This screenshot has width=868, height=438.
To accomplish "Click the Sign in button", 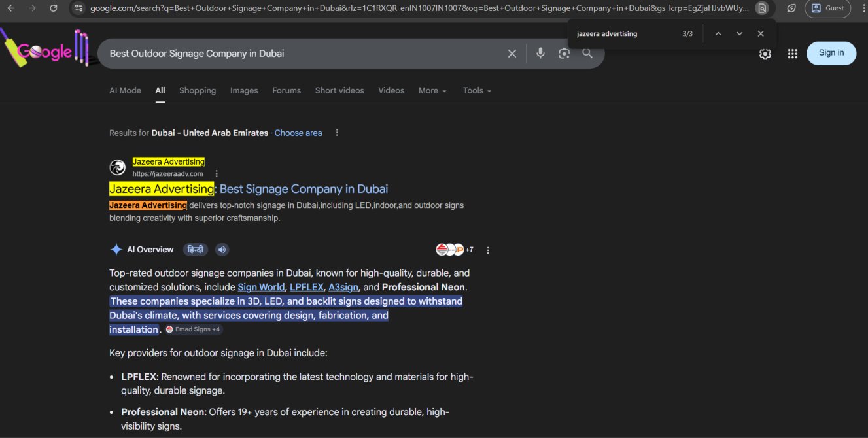I will click(x=831, y=53).
